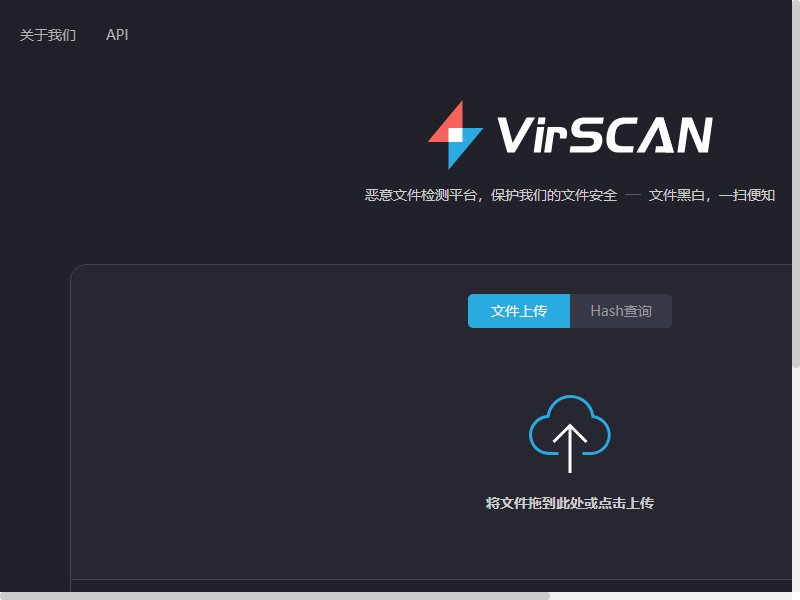Click the VirSCAN logo

(x=570, y=135)
